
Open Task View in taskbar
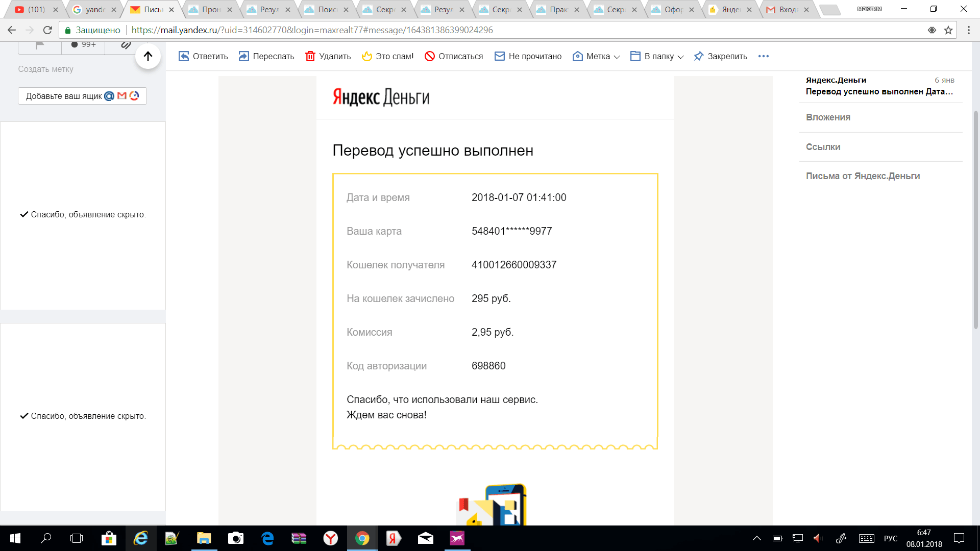click(77, 538)
